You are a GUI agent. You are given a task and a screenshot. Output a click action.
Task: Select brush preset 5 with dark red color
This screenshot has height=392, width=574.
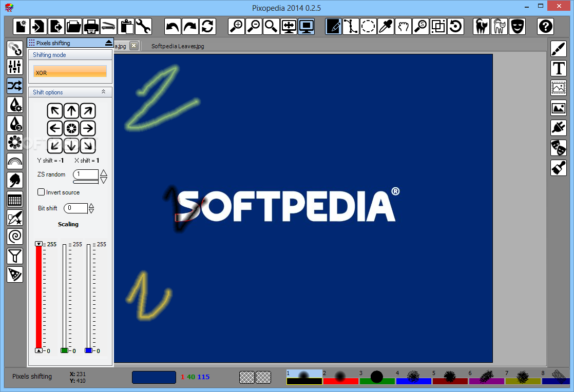[450, 377]
